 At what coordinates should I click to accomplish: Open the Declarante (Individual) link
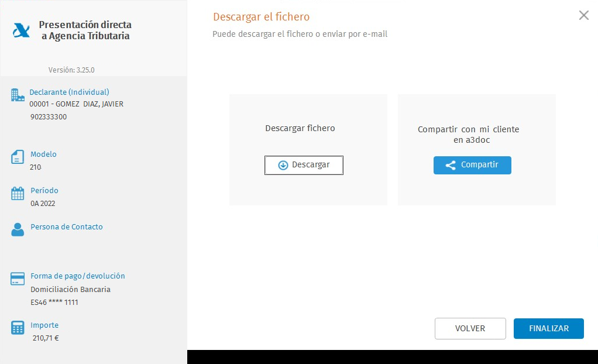69,92
